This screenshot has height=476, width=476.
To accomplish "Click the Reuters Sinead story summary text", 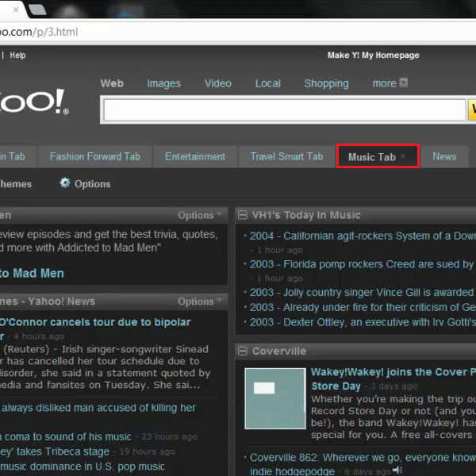I will coord(105,367).
